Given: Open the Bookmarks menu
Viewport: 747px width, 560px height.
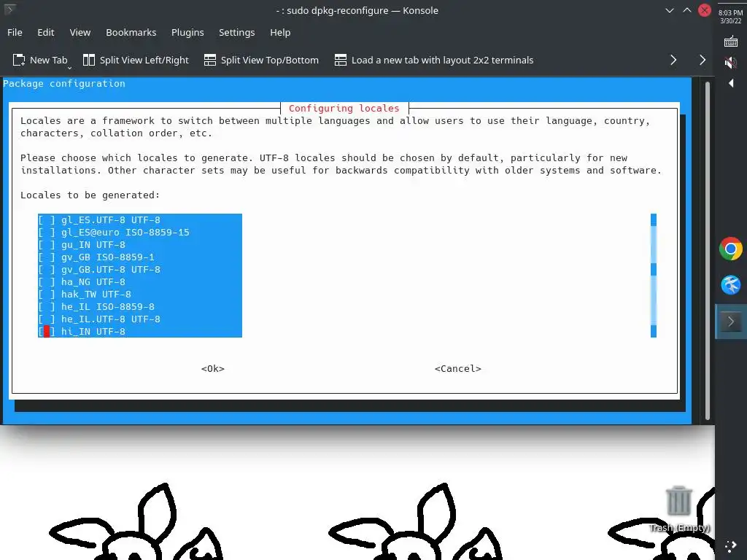Looking at the screenshot, I should (131, 32).
